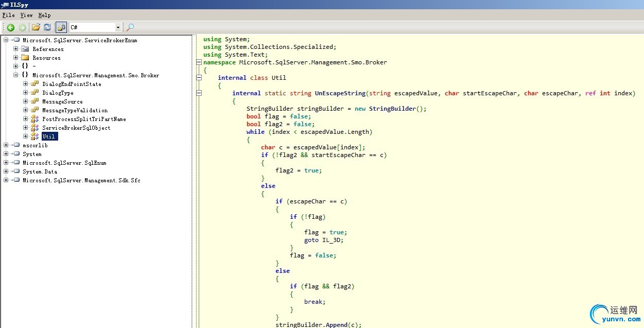Click the Back navigation arrow in toolbar

click(x=10, y=27)
